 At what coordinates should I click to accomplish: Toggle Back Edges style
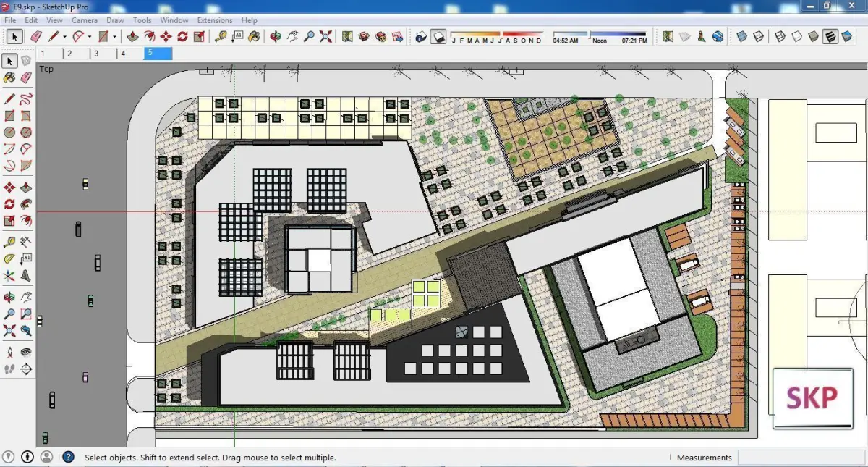point(758,36)
